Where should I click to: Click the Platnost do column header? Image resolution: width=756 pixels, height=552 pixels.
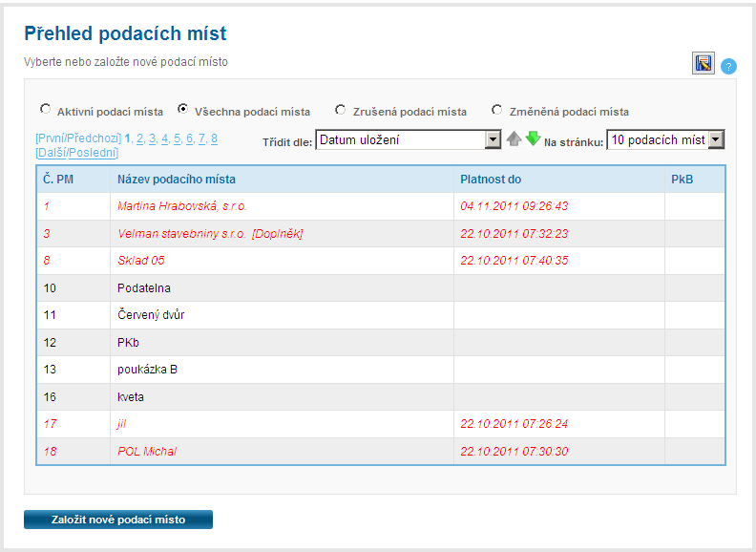pos(491,180)
